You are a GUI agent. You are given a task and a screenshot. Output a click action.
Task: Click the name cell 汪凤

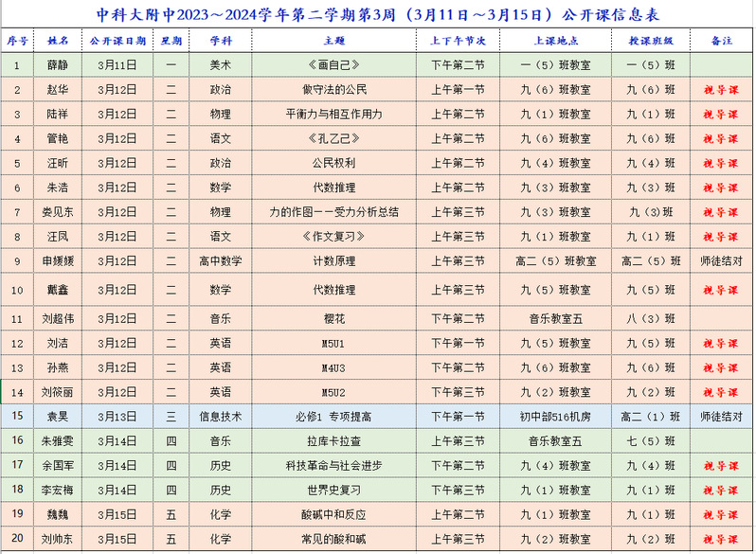click(58, 237)
